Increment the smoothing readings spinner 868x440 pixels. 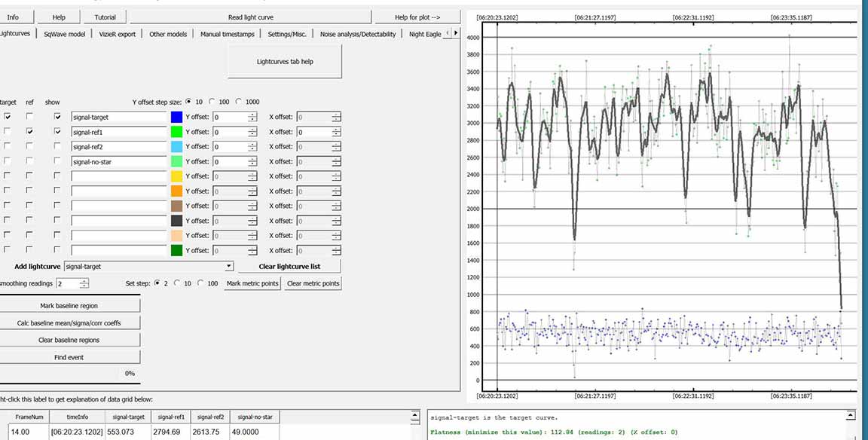pos(84,281)
